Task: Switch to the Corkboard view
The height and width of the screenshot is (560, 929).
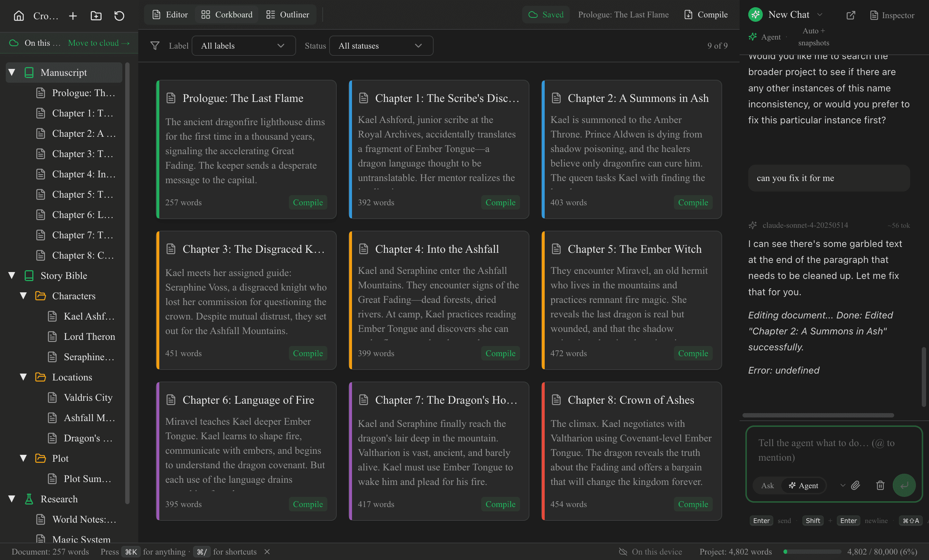Action: click(x=226, y=15)
